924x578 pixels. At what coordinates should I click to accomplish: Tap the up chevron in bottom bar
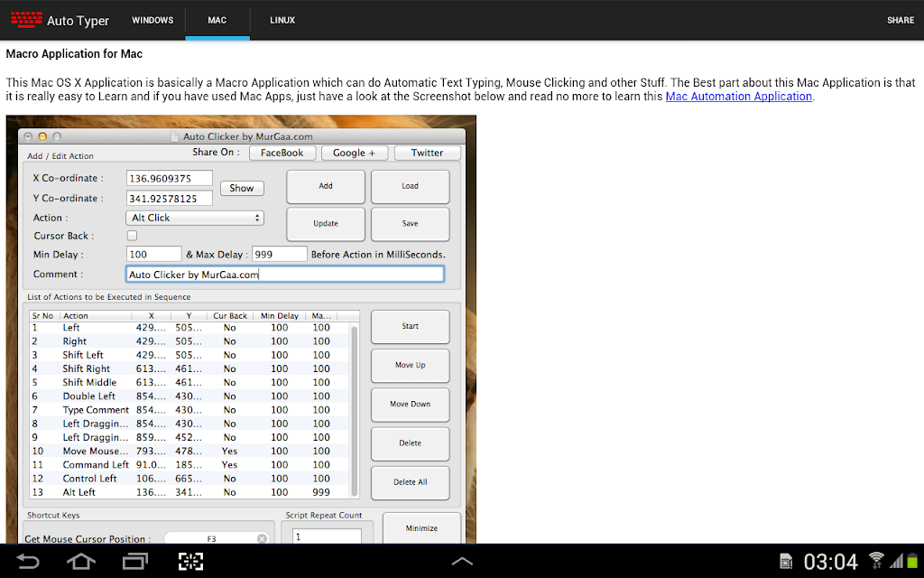click(x=462, y=561)
